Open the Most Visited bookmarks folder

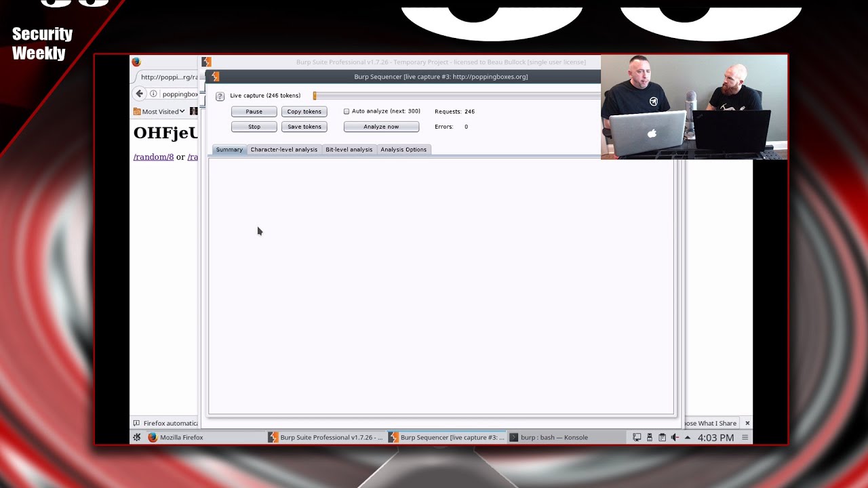click(x=159, y=111)
